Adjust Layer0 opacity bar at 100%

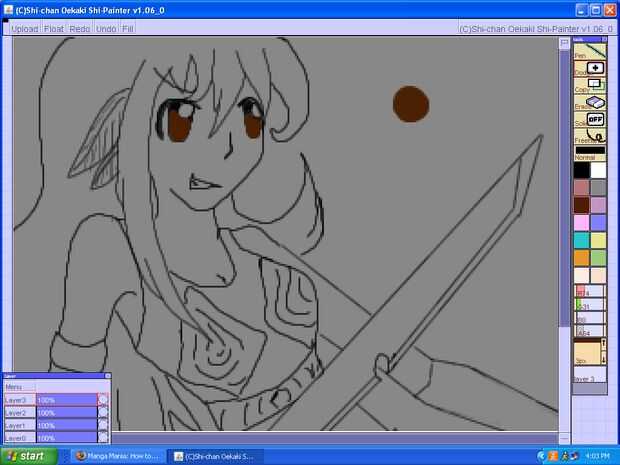tap(67, 438)
